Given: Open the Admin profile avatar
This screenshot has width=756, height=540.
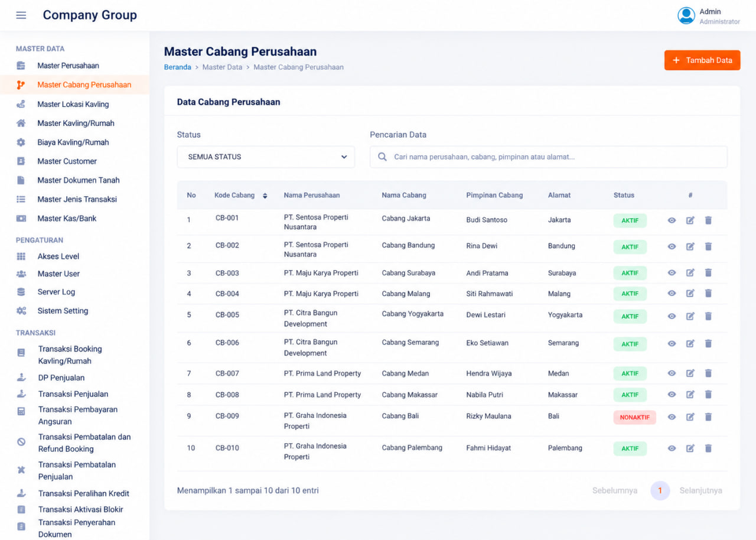Looking at the screenshot, I should click(686, 15).
